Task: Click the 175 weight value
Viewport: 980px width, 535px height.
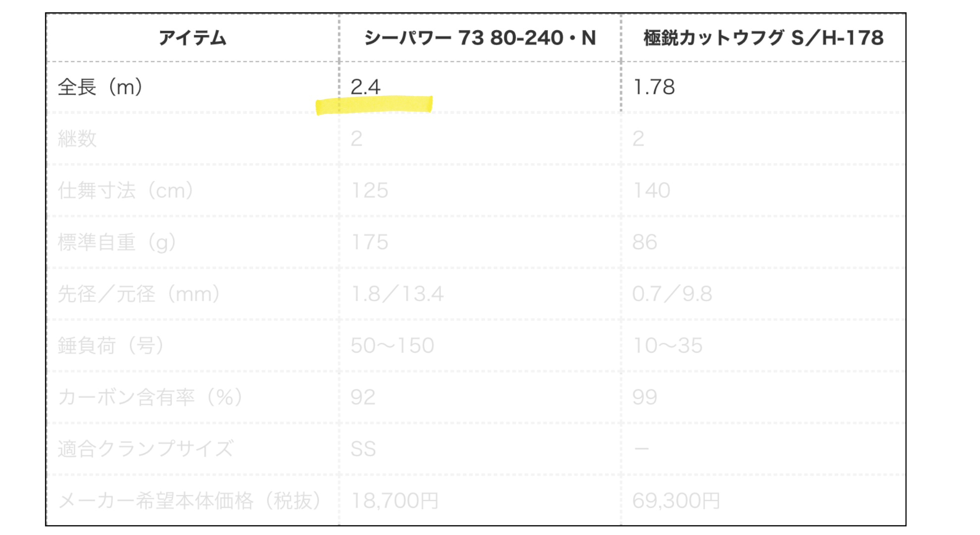Action: pos(369,242)
